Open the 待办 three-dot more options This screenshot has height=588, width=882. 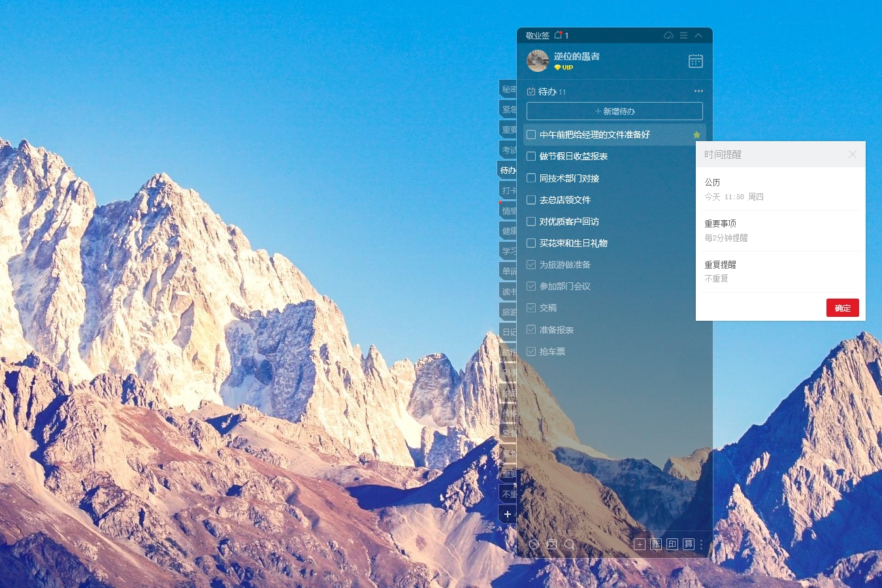[x=698, y=91]
